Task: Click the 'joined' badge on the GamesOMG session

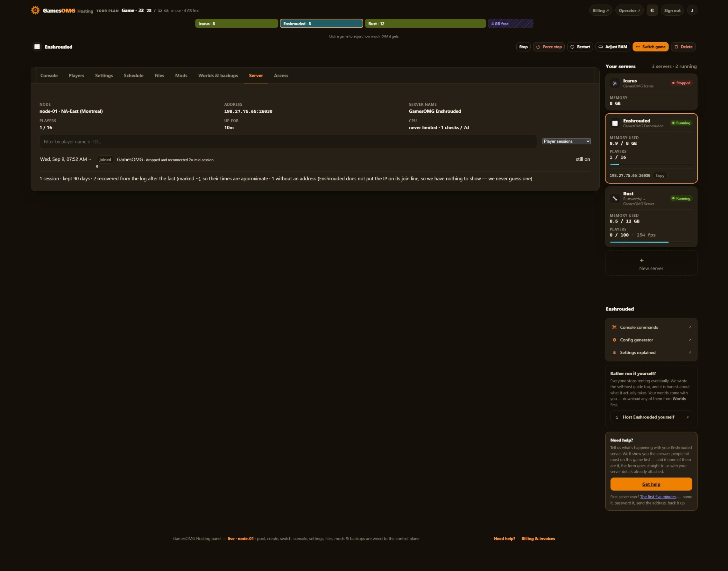Action: [105, 160]
